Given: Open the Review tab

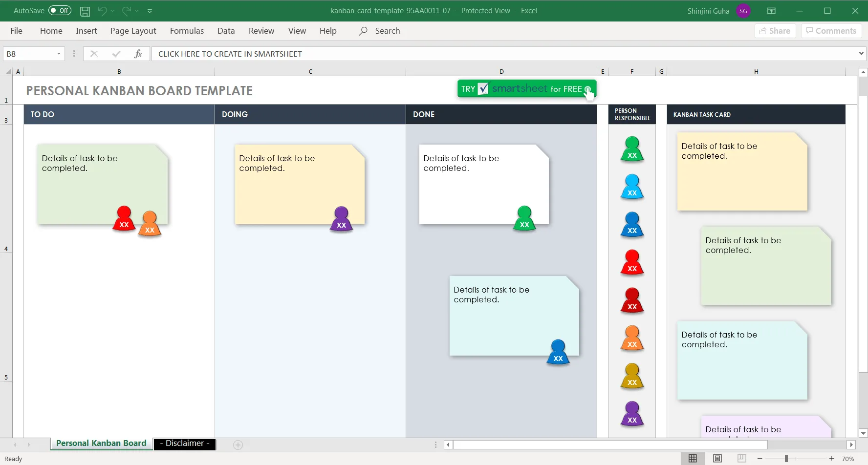Looking at the screenshot, I should [x=261, y=31].
